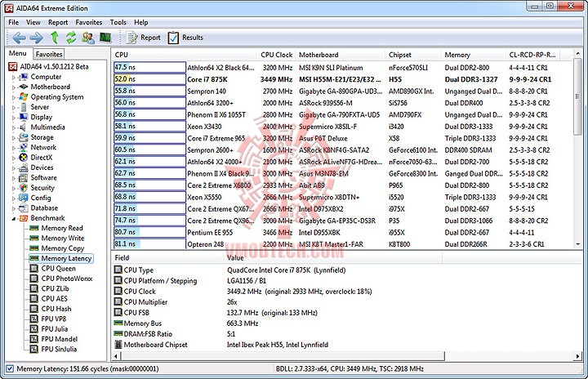Select the Config icon in tree

(23, 198)
